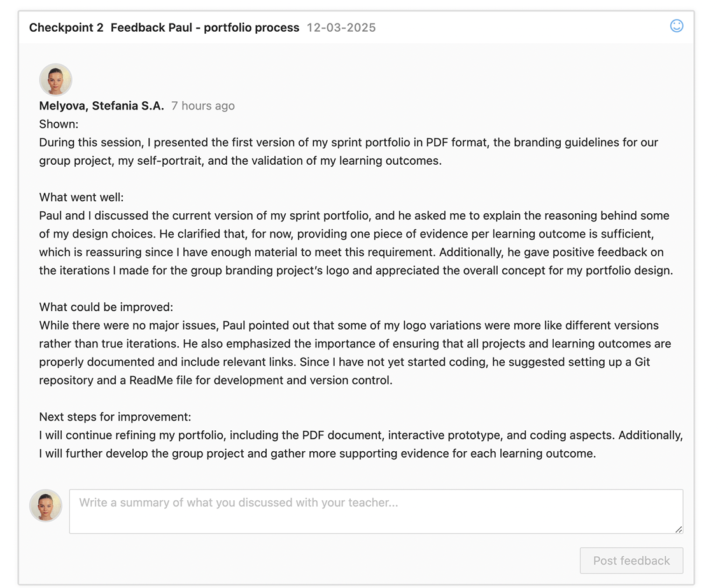Click Stefania's avatar above the feedback post
This screenshot has height=588, width=718.
[x=55, y=80]
